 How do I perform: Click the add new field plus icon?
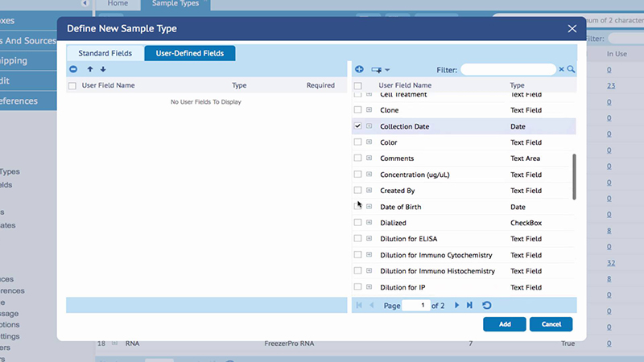tap(359, 70)
